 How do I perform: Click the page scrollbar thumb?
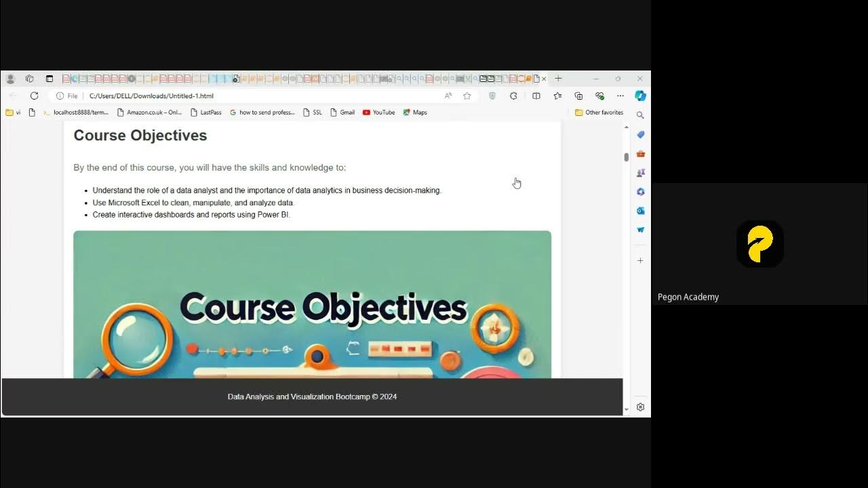click(627, 157)
